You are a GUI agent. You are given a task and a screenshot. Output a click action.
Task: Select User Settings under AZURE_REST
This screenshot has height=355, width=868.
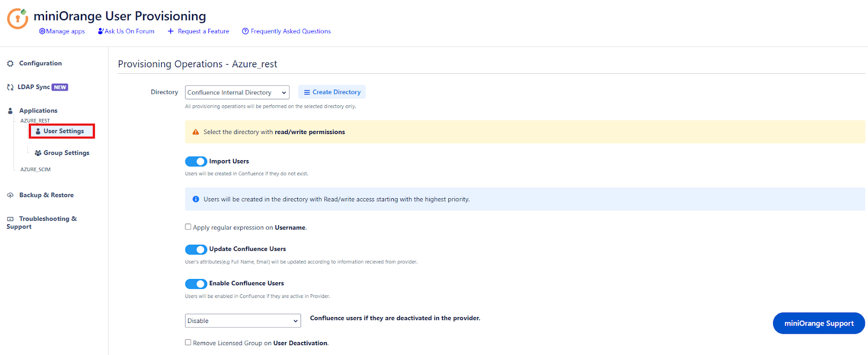[x=62, y=131]
